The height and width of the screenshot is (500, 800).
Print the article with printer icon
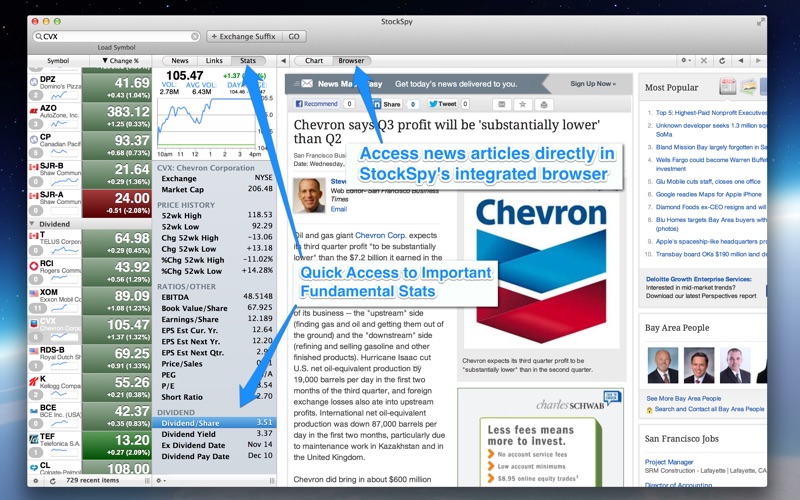pos(544,105)
